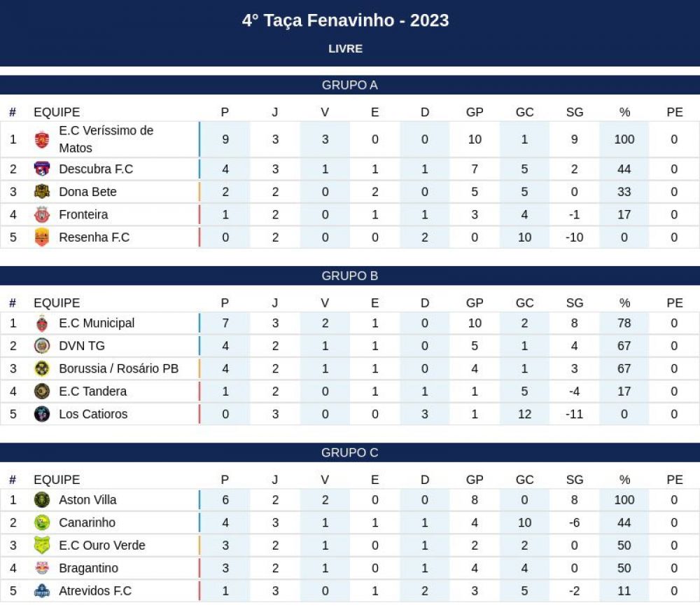Select the GRUPO A header bar
This screenshot has width=700, height=610.
click(350, 85)
